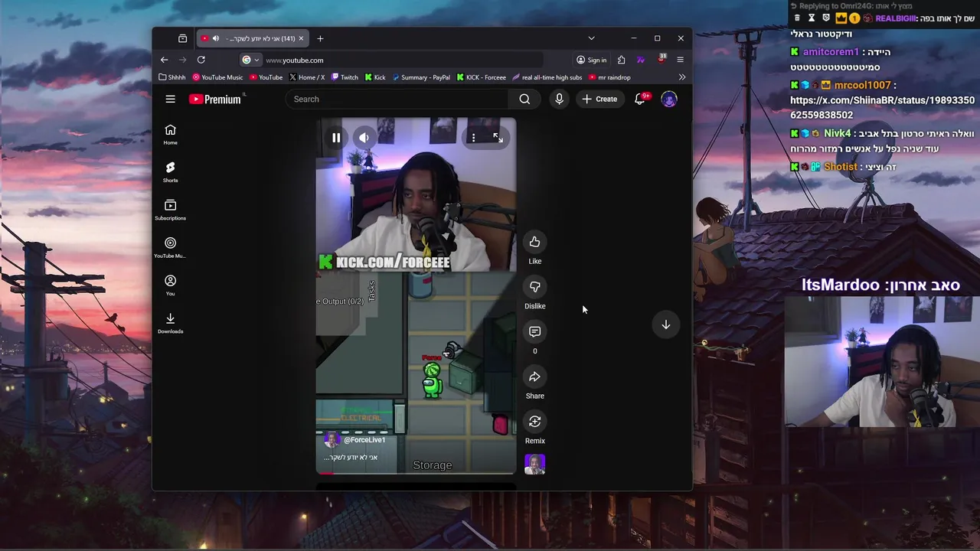Open the KICK - Forceee bookmark
The image size is (980, 551).
[x=481, y=77]
